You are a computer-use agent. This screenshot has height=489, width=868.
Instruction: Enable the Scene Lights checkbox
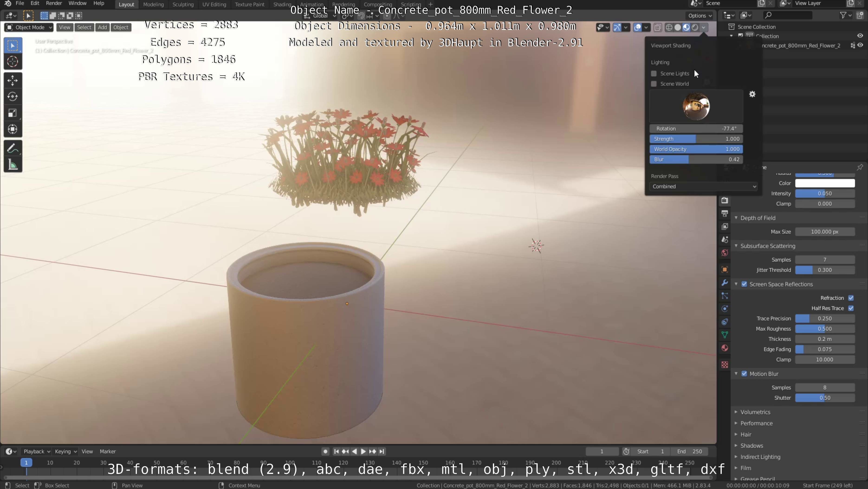point(654,74)
